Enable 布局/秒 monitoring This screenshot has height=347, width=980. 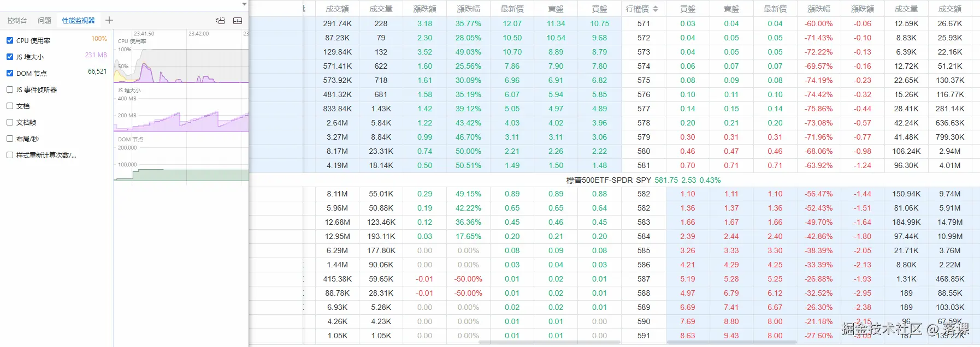(9, 138)
